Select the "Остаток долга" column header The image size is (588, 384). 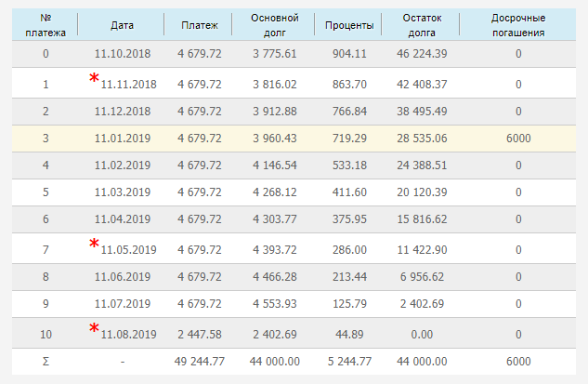tap(425, 25)
